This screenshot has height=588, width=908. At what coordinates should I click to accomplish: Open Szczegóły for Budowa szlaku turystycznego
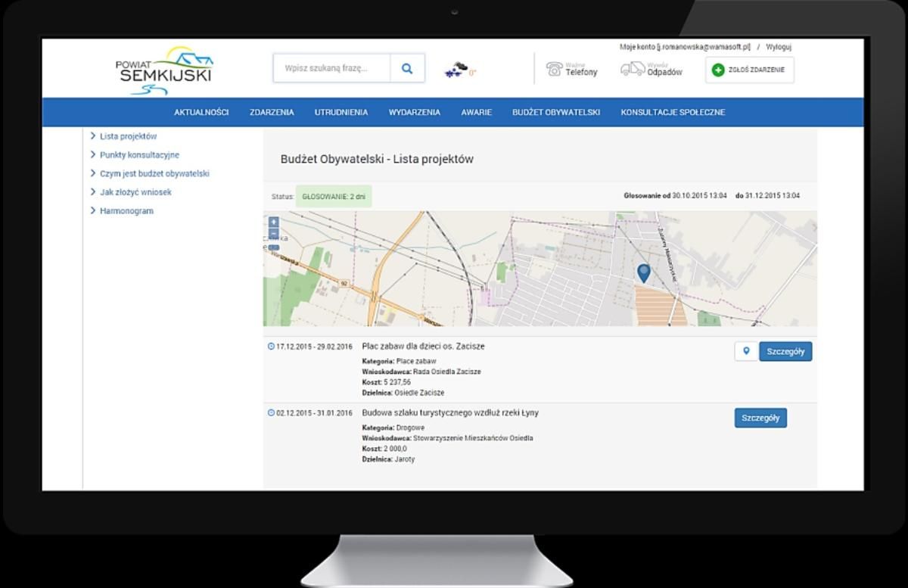pyautogui.click(x=760, y=418)
